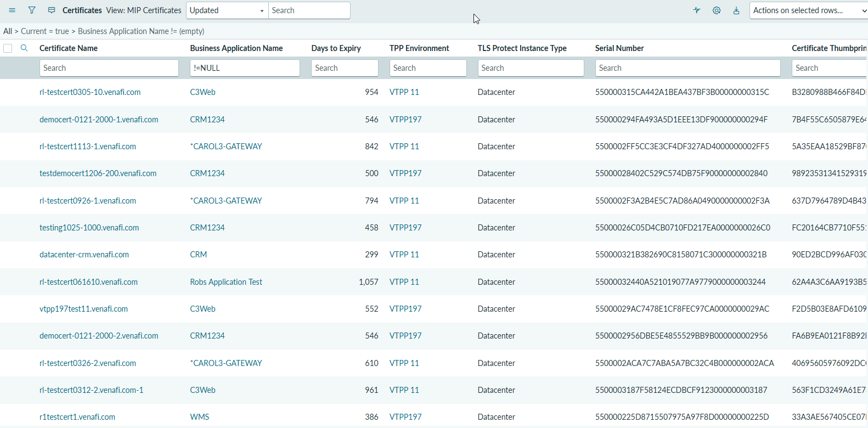Click the 'Current = true' breadcrumb
This screenshot has width=868, height=428.
pyautogui.click(x=45, y=31)
